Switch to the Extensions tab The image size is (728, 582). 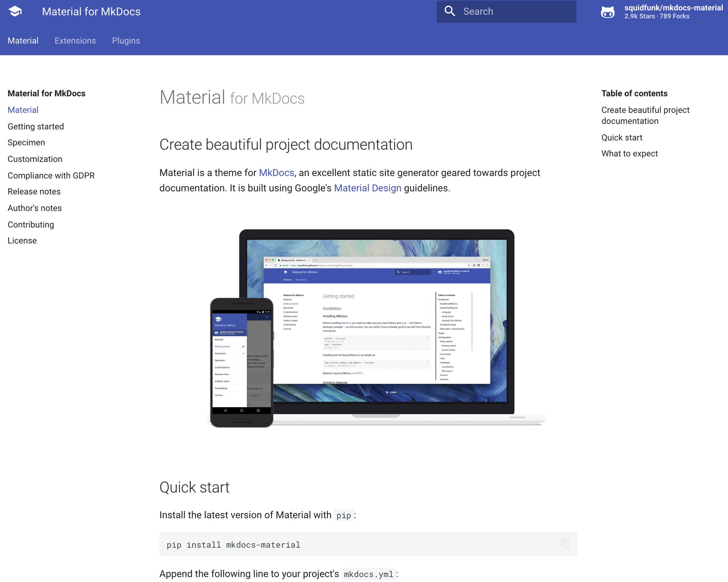[75, 41]
